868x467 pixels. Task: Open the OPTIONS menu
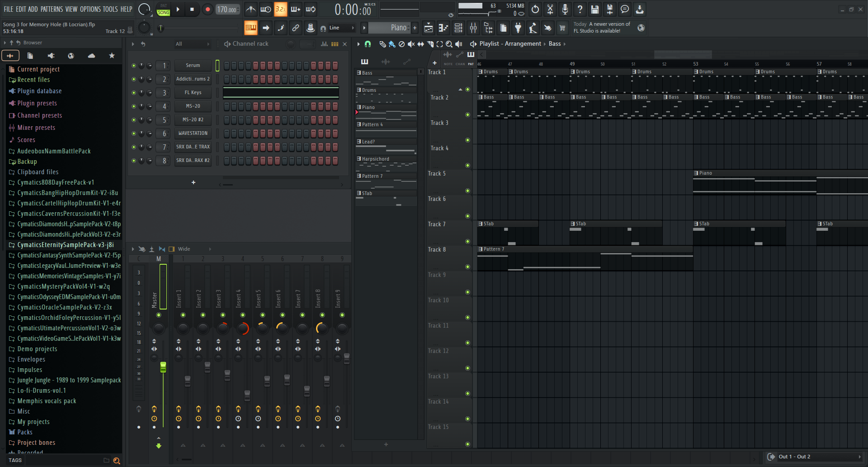tap(90, 9)
